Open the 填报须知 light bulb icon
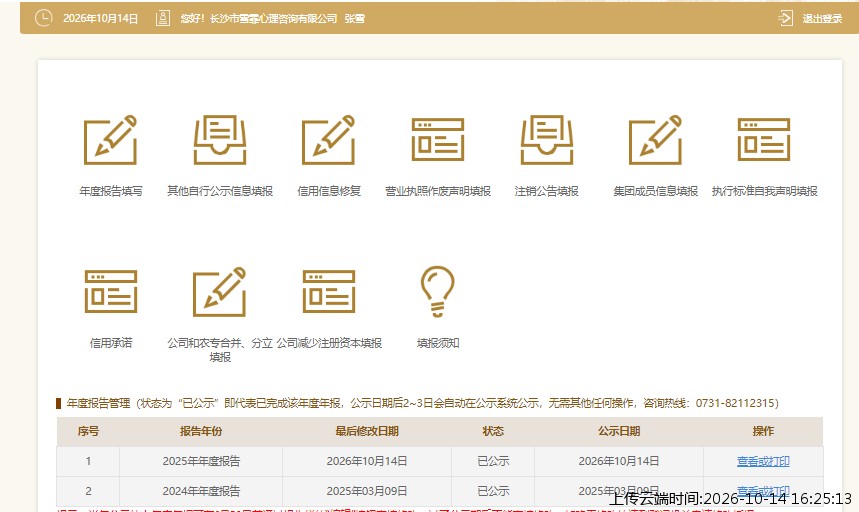Image resolution: width=859 pixels, height=512 pixels. (x=438, y=291)
